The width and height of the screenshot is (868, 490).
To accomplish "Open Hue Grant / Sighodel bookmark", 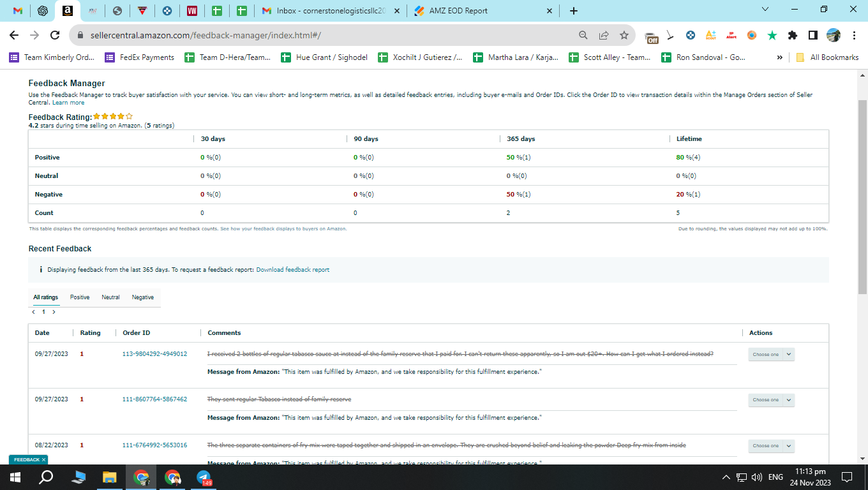I will 325,57.
